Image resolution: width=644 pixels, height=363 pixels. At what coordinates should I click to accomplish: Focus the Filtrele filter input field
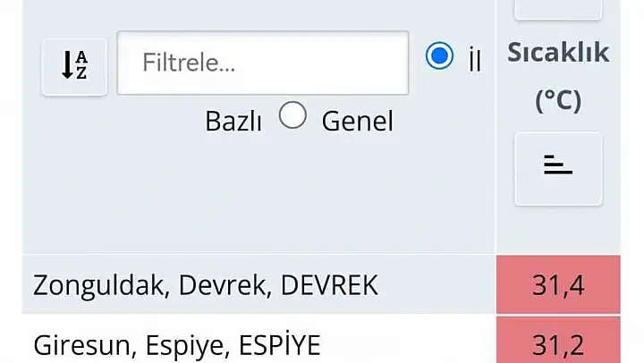click(x=263, y=63)
